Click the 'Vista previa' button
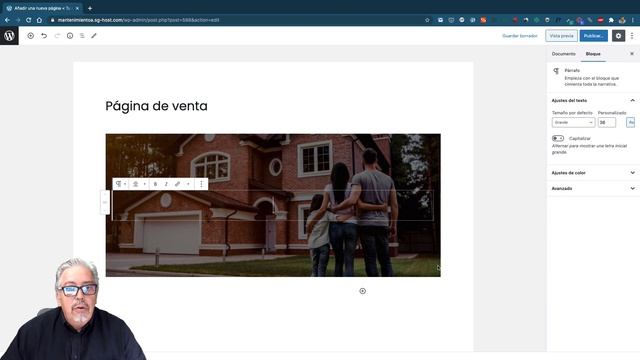The image size is (640, 360). [561, 36]
